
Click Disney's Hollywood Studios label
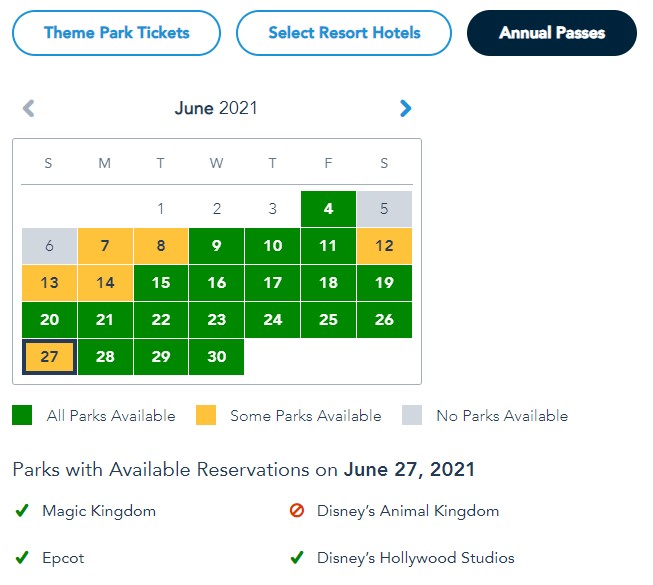pos(415,558)
